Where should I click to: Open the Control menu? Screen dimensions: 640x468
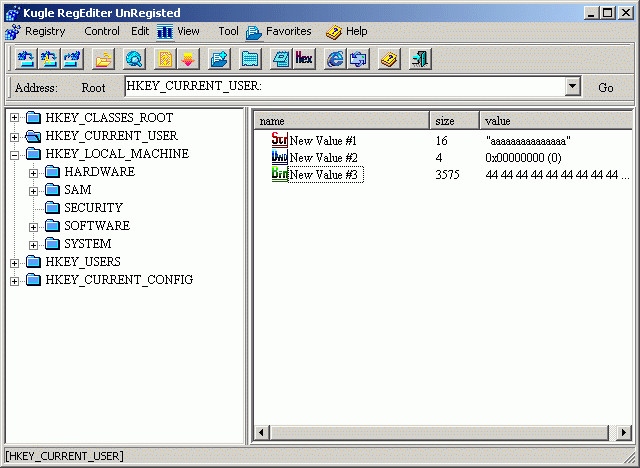click(102, 31)
